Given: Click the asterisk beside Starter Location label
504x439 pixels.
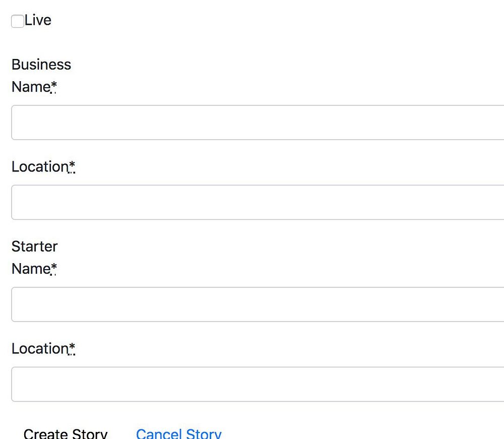Looking at the screenshot, I should point(72,348).
